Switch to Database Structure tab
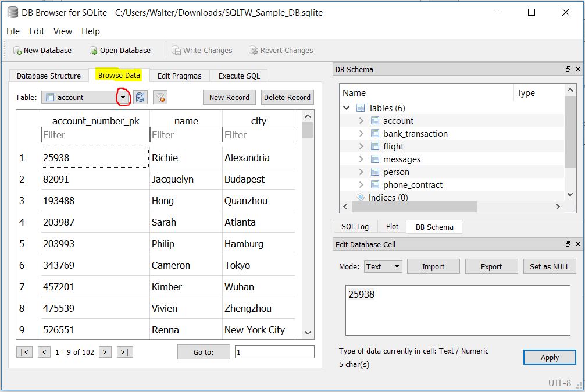This screenshot has height=392, width=585. click(x=49, y=76)
